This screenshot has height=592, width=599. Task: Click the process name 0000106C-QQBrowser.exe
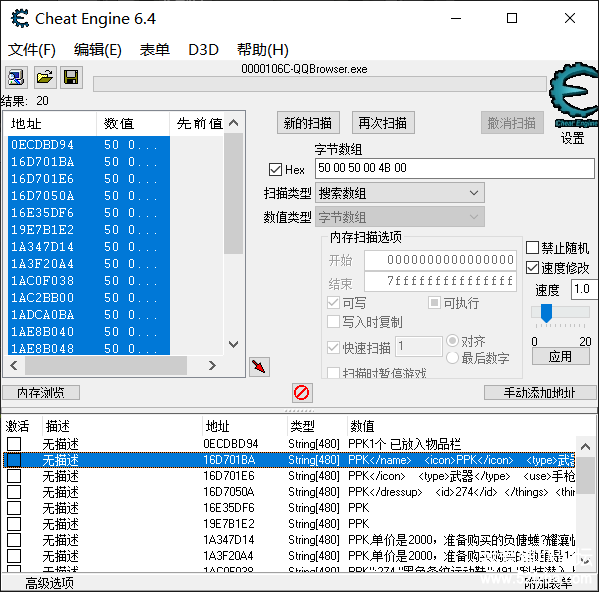click(x=304, y=69)
